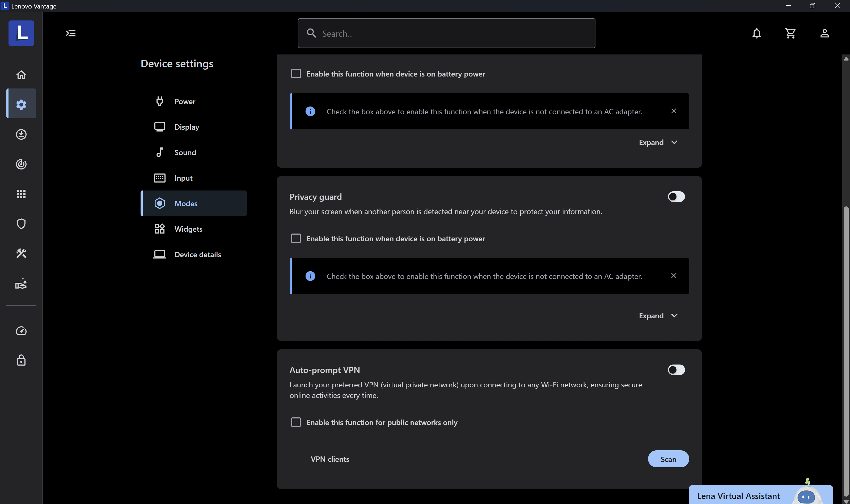Click the padlock sidebar icon

21,360
